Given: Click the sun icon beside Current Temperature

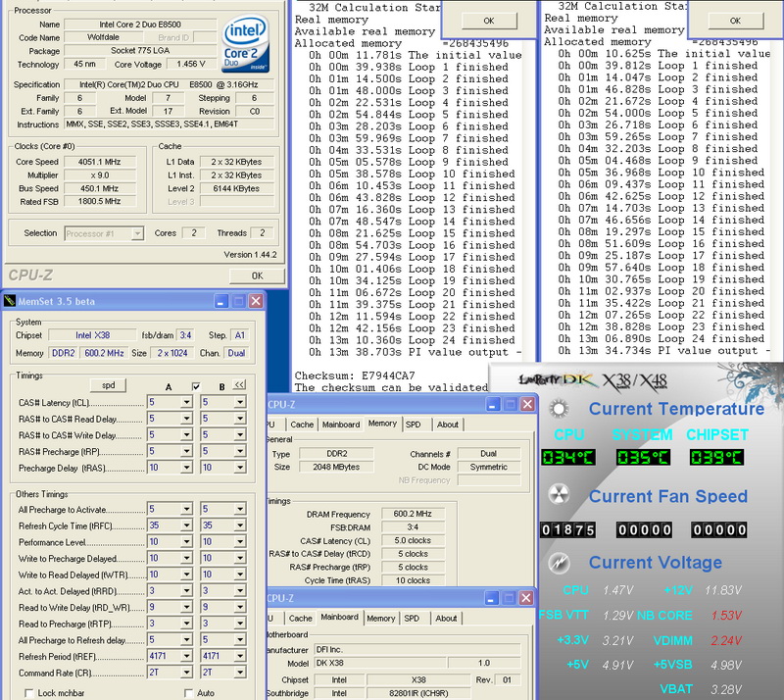Looking at the screenshot, I should coord(559,409).
